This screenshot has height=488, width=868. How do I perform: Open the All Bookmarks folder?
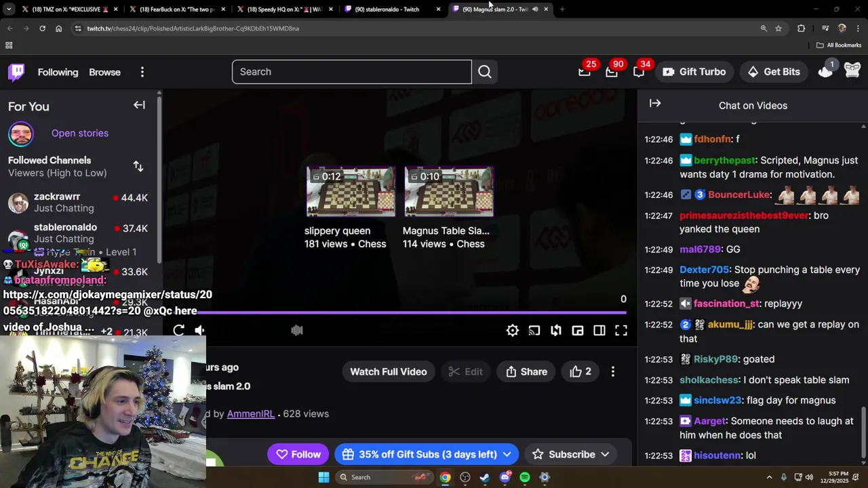(x=839, y=45)
